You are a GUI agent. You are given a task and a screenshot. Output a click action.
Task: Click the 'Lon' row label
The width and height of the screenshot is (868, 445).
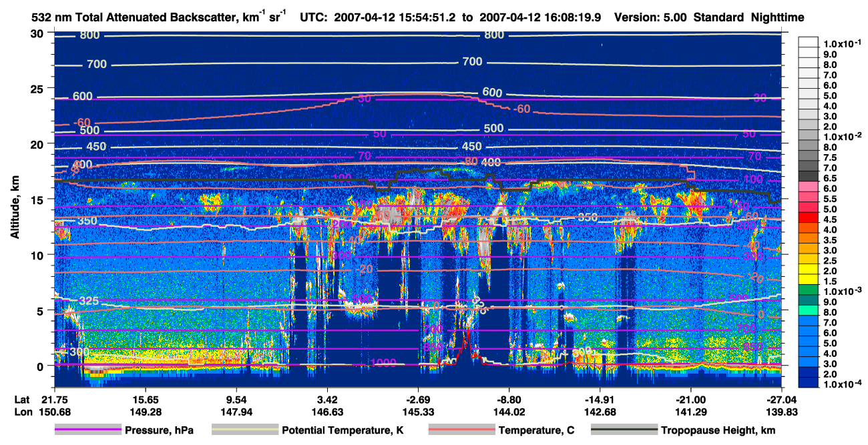coord(23,412)
